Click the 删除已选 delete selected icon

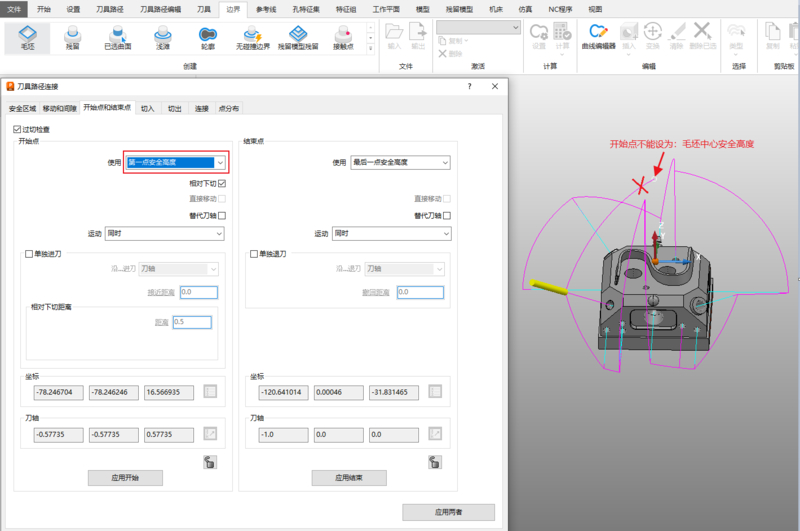703,36
